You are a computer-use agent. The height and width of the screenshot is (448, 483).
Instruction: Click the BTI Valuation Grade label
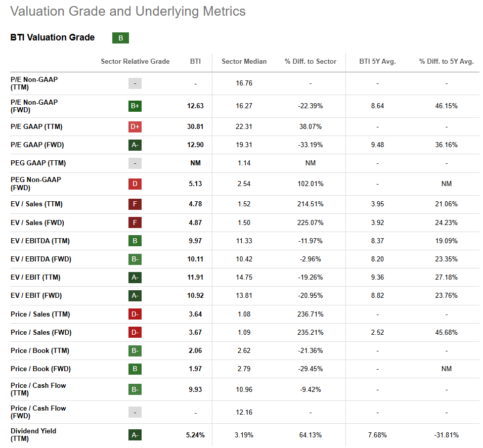click(x=53, y=37)
